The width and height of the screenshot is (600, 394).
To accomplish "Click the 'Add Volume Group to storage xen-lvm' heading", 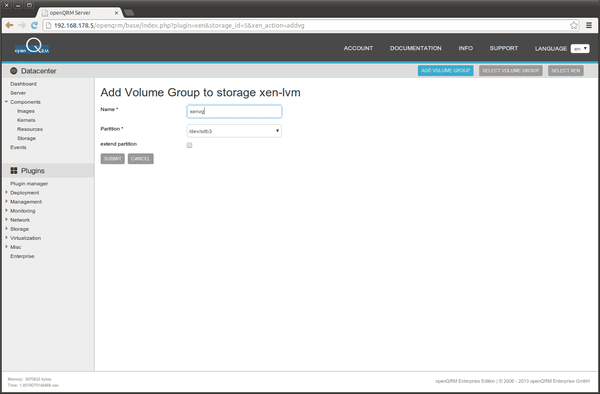I will [201, 93].
